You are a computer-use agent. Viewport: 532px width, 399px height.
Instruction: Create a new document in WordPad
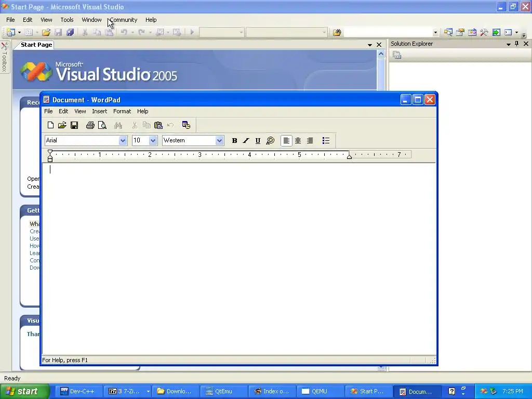click(50, 125)
